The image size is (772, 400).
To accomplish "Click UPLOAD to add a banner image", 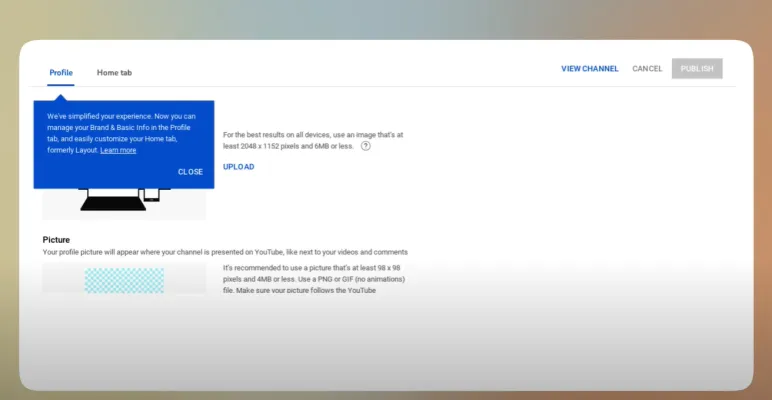I will coord(238,167).
